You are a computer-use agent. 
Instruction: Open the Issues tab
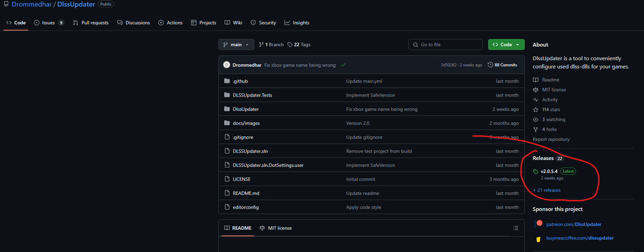pos(49,23)
